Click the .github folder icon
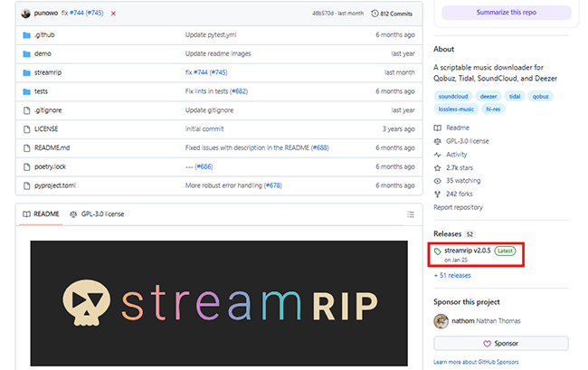 pos(26,35)
